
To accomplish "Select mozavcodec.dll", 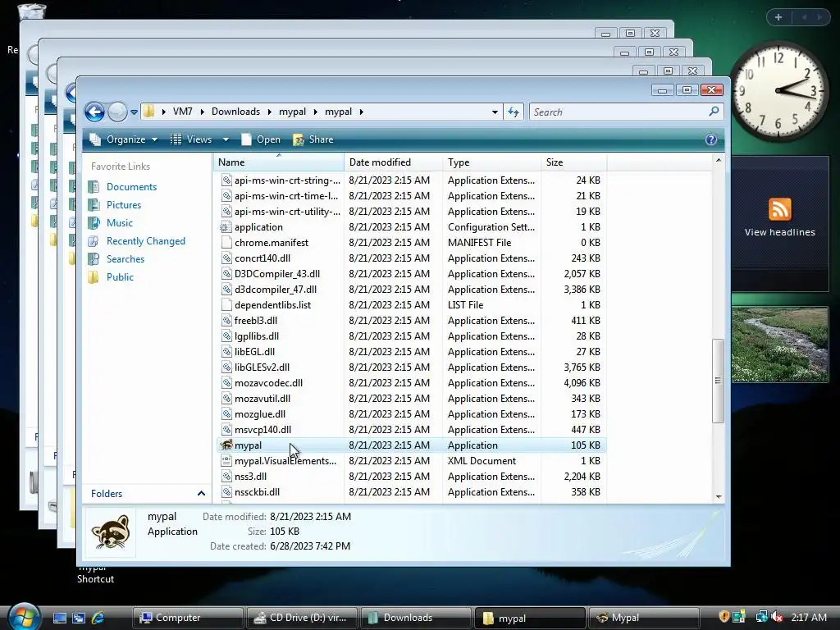I will [268, 383].
